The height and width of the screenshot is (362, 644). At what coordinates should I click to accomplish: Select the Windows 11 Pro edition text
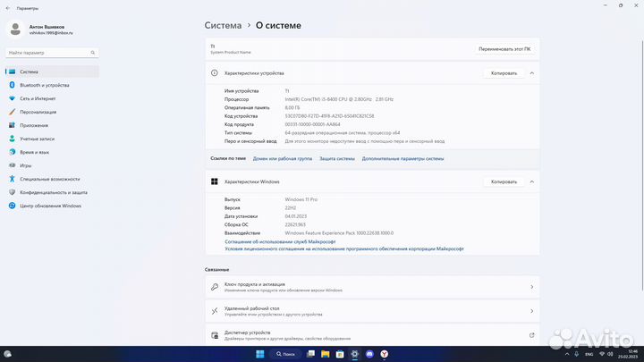tap(301, 199)
